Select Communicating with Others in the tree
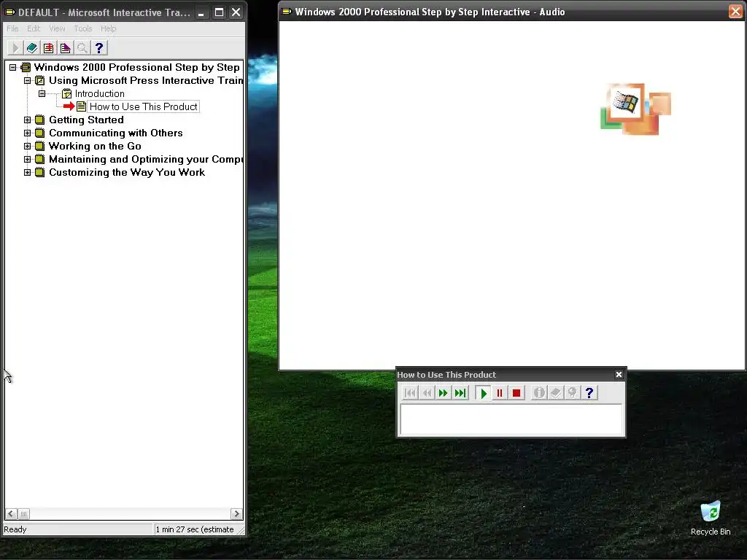747x560 pixels. pos(116,133)
